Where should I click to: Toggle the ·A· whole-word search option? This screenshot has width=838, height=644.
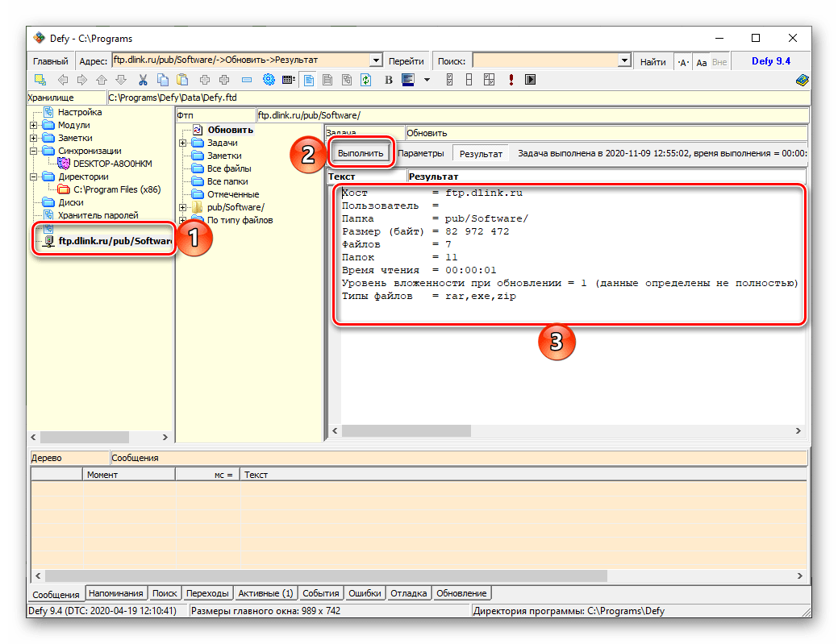click(683, 62)
